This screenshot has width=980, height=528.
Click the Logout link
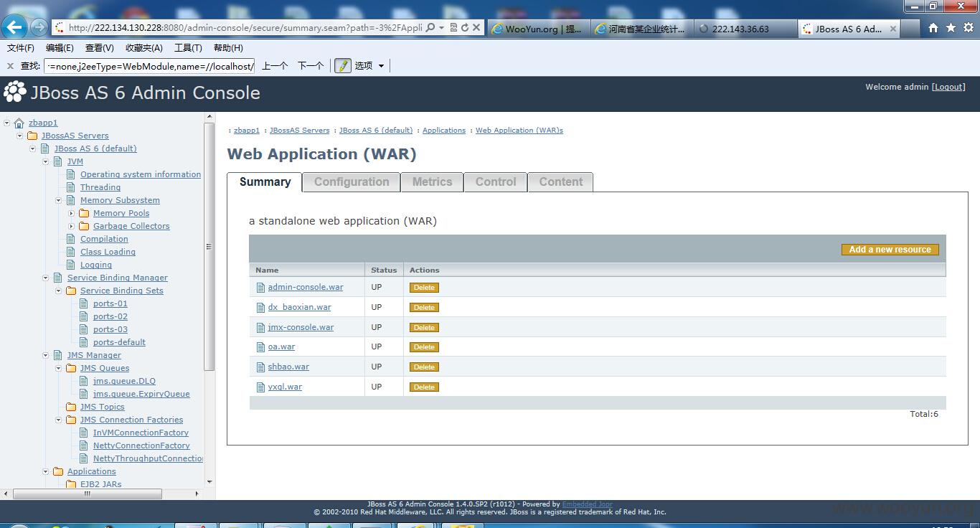pyautogui.click(x=948, y=87)
